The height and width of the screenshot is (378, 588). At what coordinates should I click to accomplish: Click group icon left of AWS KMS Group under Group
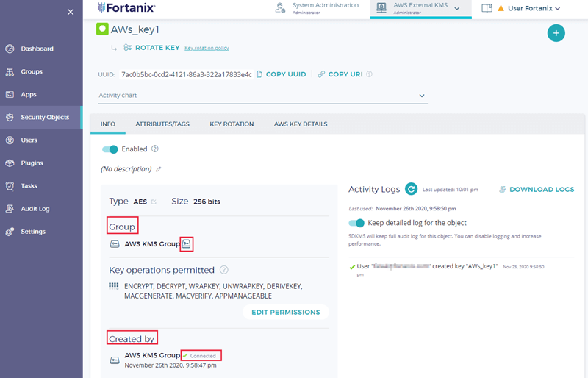click(x=115, y=244)
